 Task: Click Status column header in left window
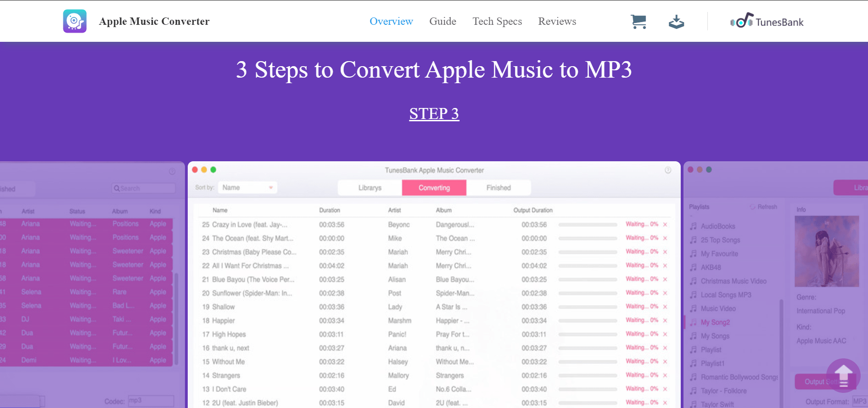[x=77, y=211]
